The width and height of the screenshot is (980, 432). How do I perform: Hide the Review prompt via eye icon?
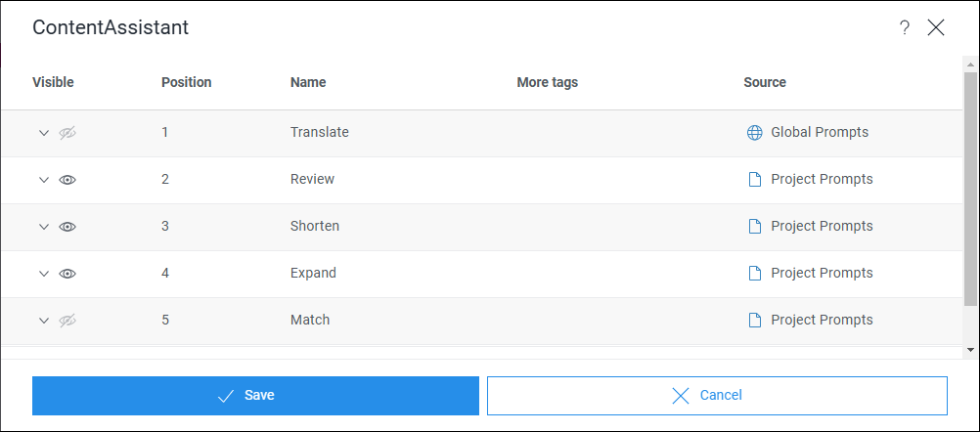tap(67, 180)
